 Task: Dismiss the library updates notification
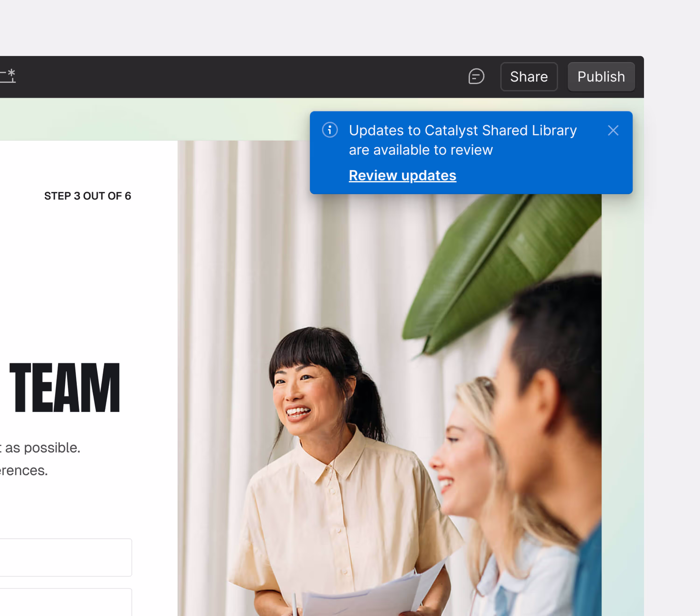pyautogui.click(x=613, y=130)
